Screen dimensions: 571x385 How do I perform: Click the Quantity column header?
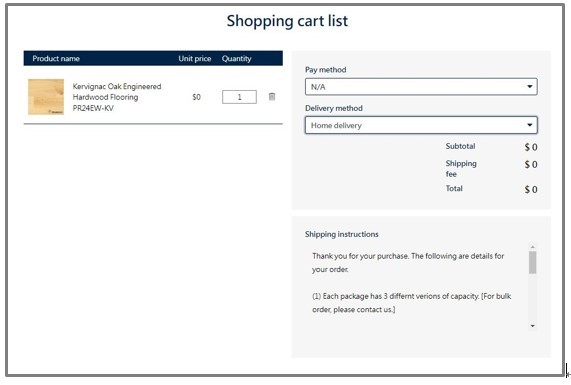click(x=236, y=59)
